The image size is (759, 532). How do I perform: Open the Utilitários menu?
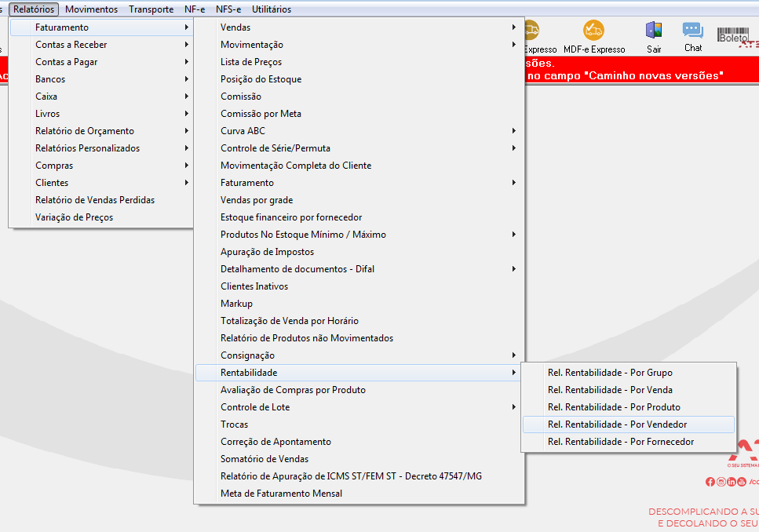pos(272,9)
